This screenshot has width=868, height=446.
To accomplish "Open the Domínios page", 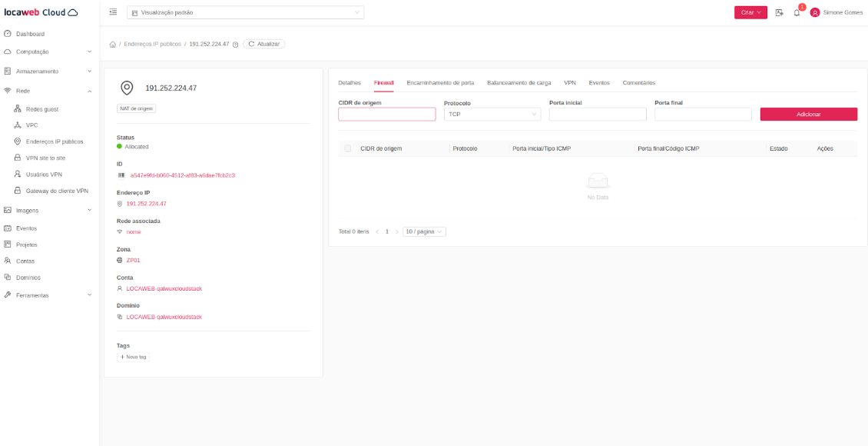I will click(x=28, y=277).
